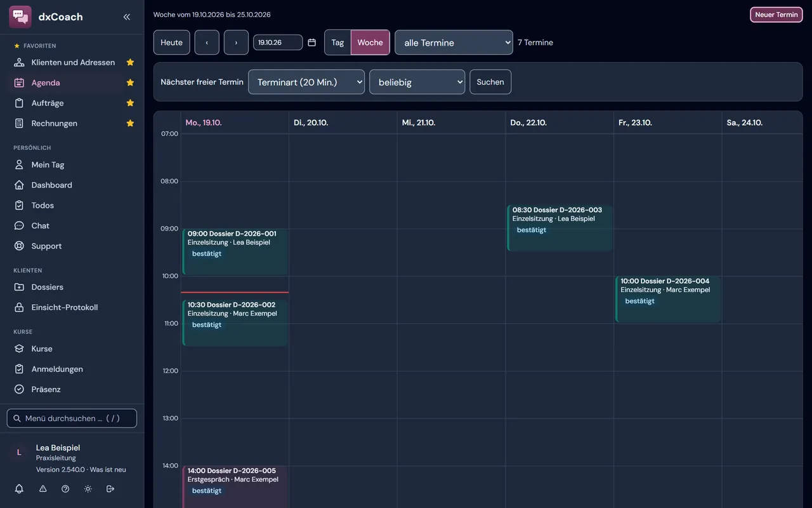The image size is (812, 508).
Task: Open the 'Terminart (20 Min.)' dropdown
Action: point(306,82)
